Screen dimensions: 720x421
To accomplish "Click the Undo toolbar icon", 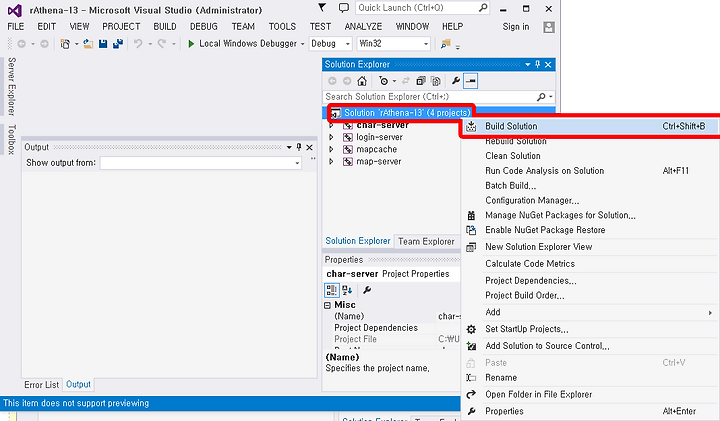I will pos(138,44).
